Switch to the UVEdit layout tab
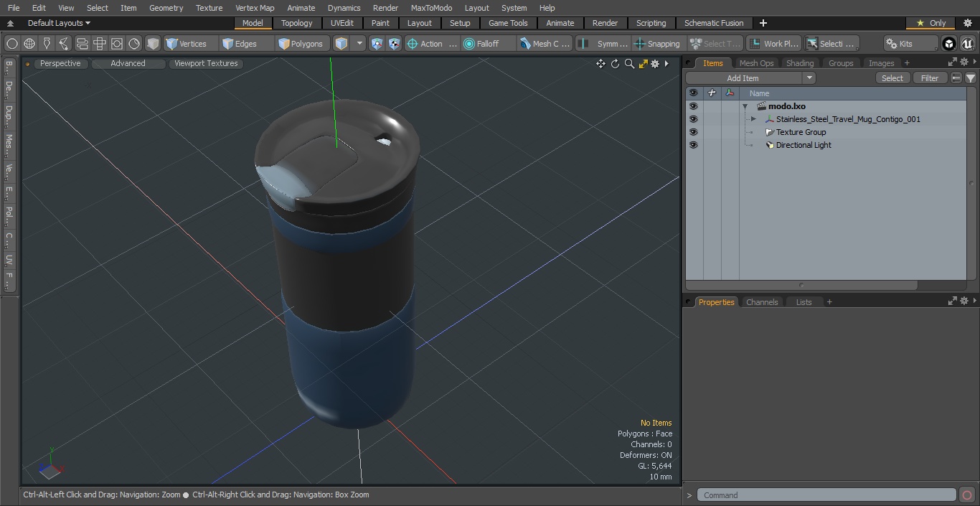This screenshot has height=506, width=980. coord(342,23)
